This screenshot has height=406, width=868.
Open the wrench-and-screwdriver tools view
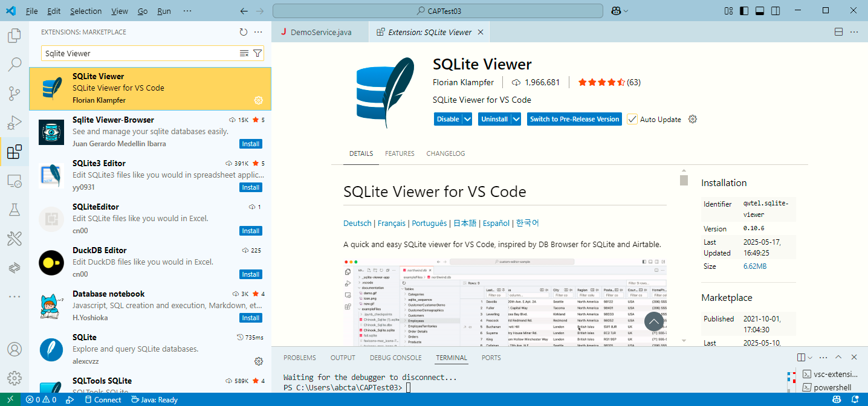coord(15,239)
